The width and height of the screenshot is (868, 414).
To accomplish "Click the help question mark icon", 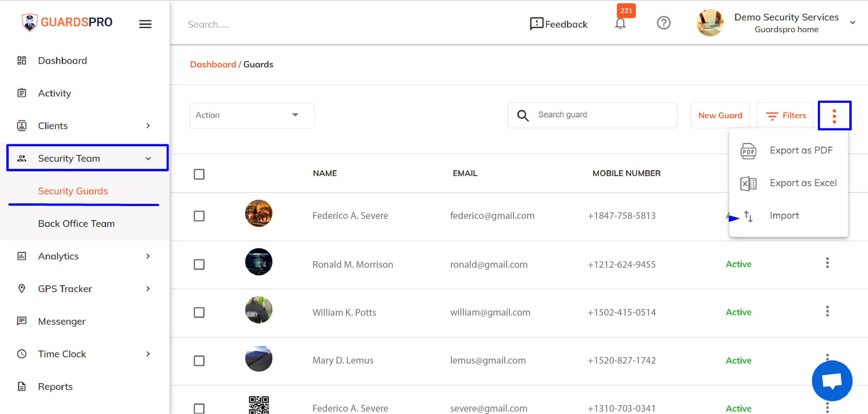I will [x=664, y=23].
